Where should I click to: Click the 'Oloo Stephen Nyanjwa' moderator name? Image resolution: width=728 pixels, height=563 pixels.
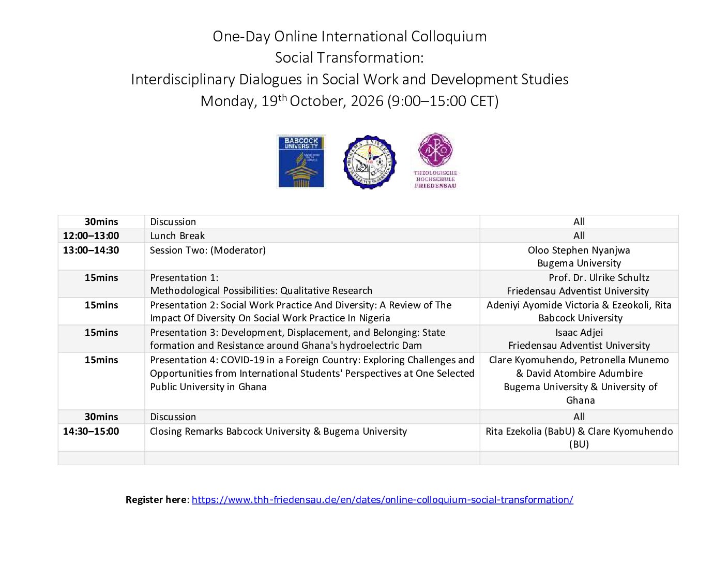pyautogui.click(x=579, y=250)
